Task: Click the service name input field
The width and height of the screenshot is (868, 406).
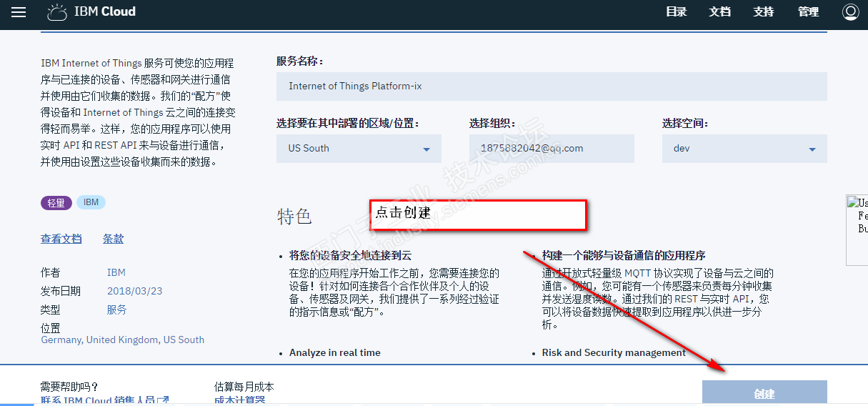Action: [x=552, y=86]
